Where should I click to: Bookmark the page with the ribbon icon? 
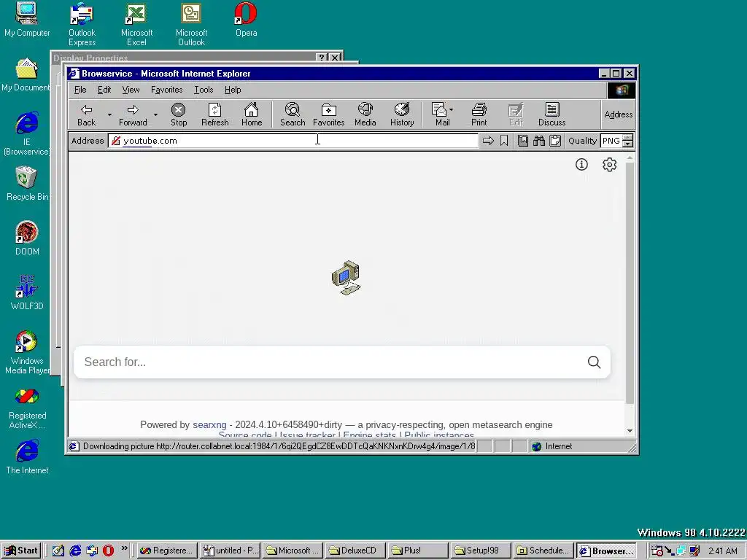click(504, 141)
